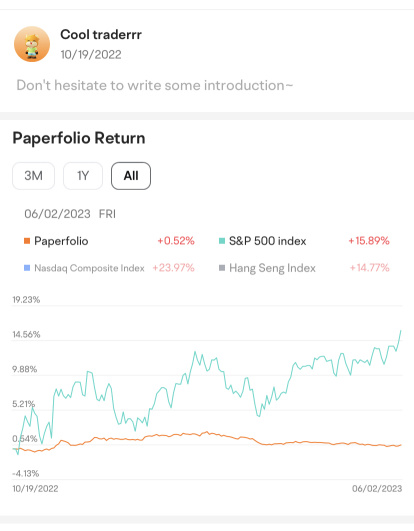Click the 06/02/2023 chart end date
Viewport: 414px width, 531px height.
click(377, 489)
